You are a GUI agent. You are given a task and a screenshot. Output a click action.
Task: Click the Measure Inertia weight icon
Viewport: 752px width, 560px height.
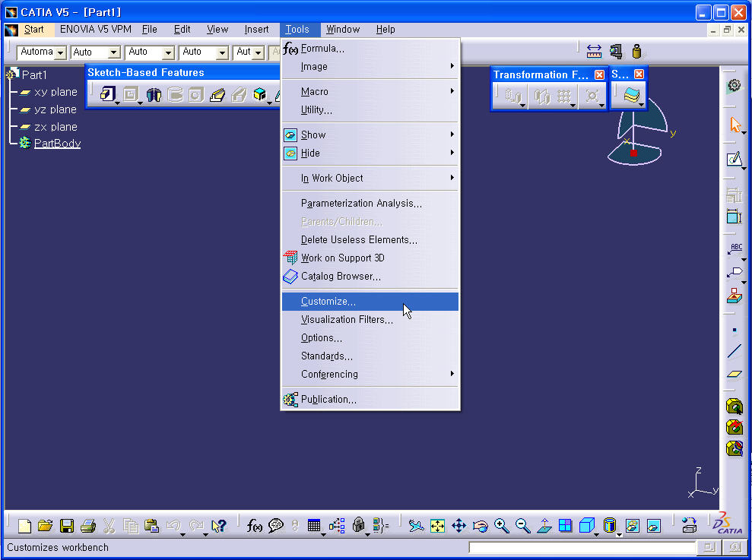click(x=636, y=52)
